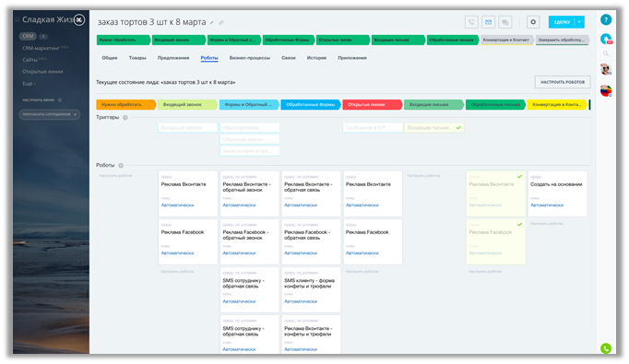629x364 pixels.
Task: Open CRM-маркетинг in the left sidebar
Action: point(41,48)
